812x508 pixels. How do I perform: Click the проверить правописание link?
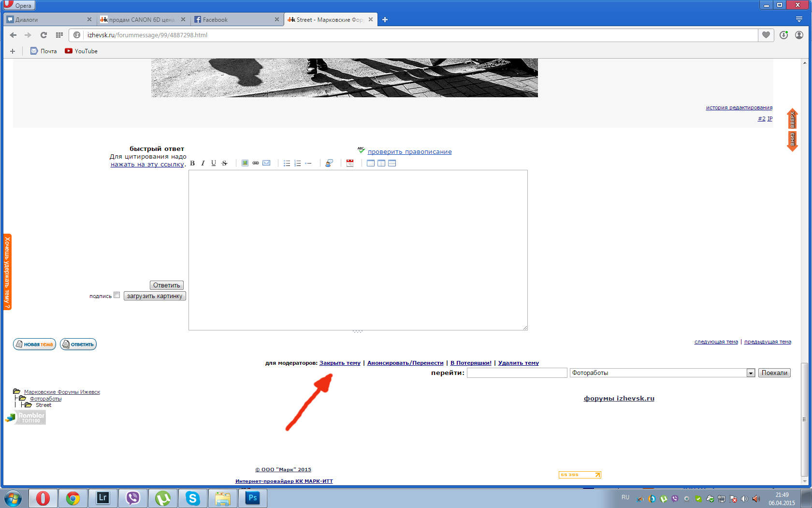click(409, 152)
